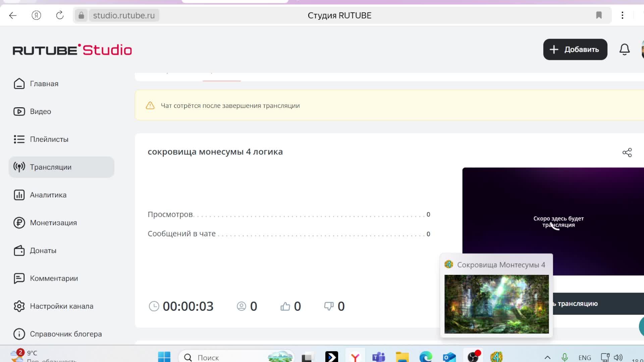Bookmark the page with the bookmark icon

click(x=599, y=15)
